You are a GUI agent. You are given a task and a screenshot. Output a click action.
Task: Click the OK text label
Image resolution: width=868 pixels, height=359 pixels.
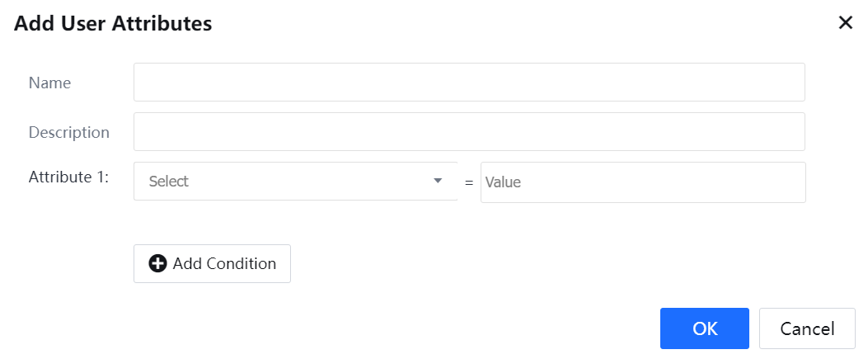coord(705,328)
